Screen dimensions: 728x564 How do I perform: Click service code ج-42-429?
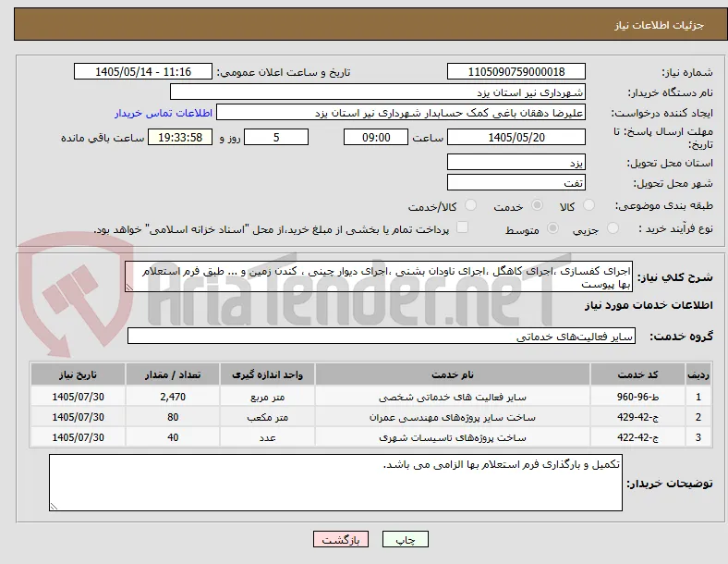(638, 417)
